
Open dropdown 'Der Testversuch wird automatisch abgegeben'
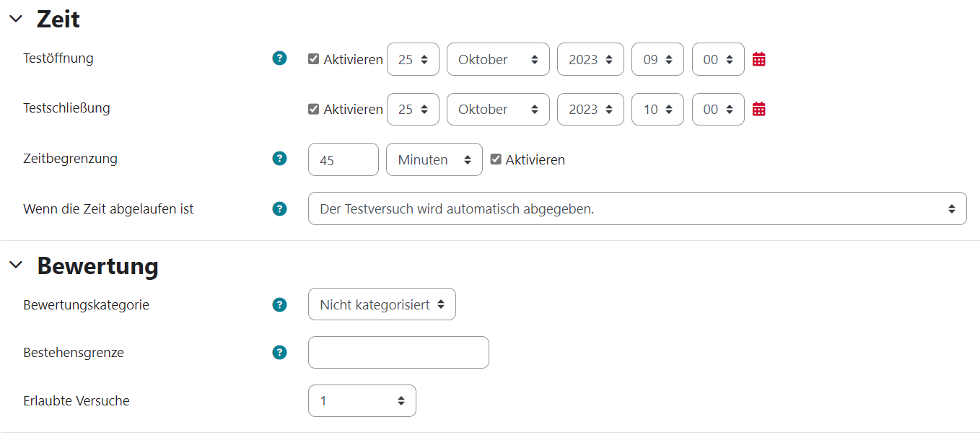click(636, 208)
